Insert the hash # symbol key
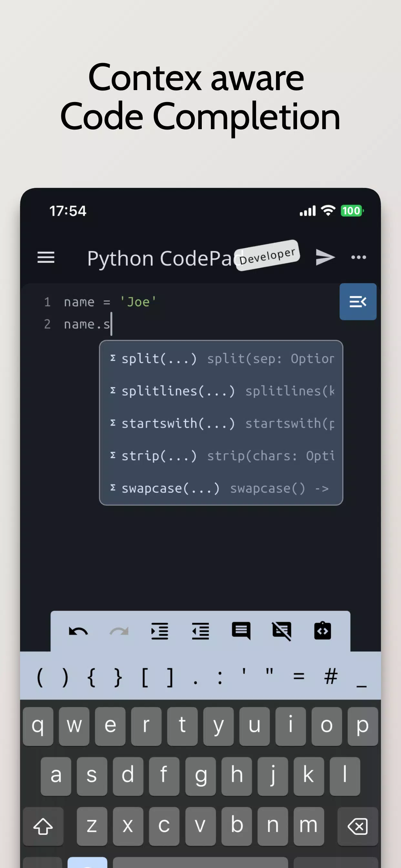401x868 pixels. click(x=331, y=676)
